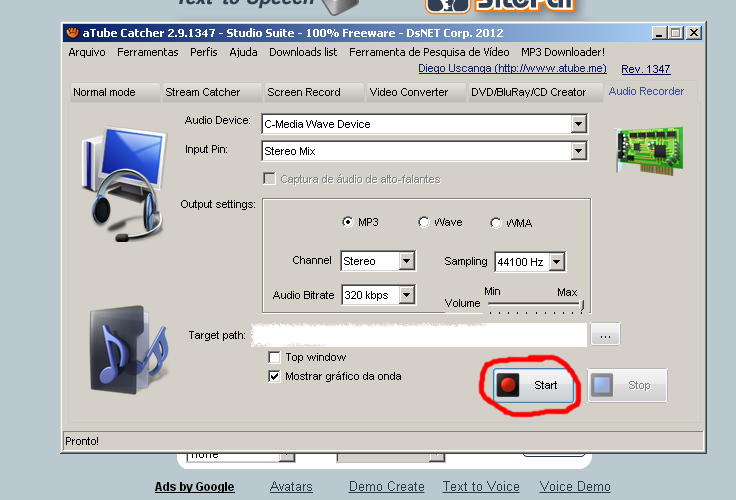
Task: Uncheck Mostrar gráfico da onda
Action: (x=274, y=376)
